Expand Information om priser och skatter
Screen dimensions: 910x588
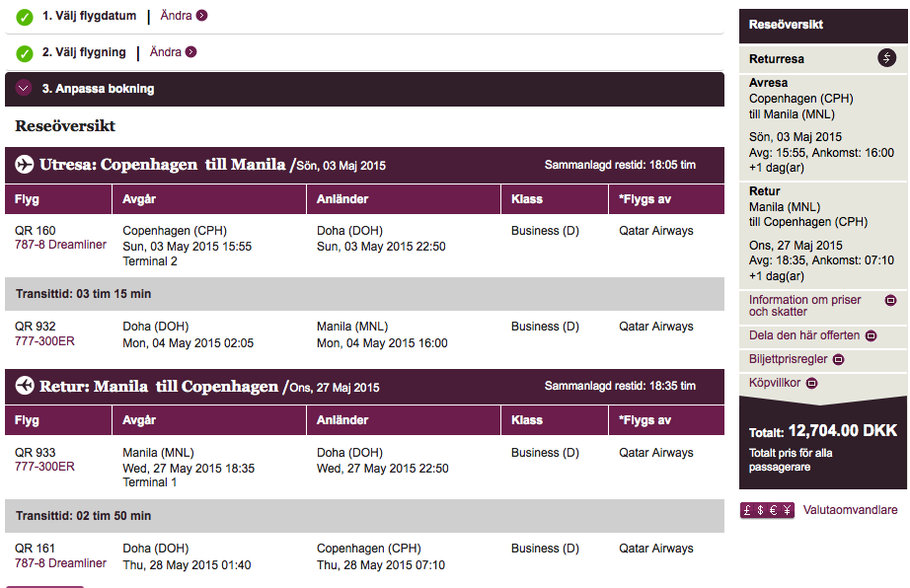tap(890, 300)
